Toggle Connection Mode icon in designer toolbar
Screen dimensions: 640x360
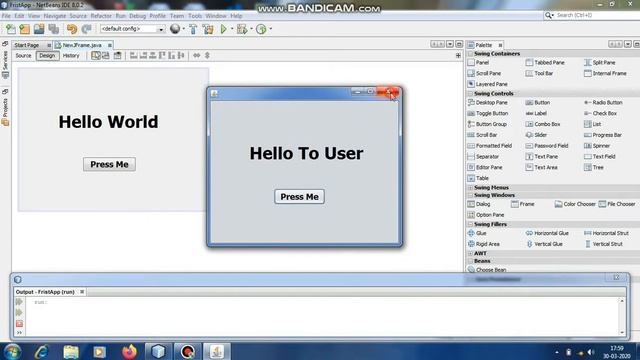[x=106, y=56]
